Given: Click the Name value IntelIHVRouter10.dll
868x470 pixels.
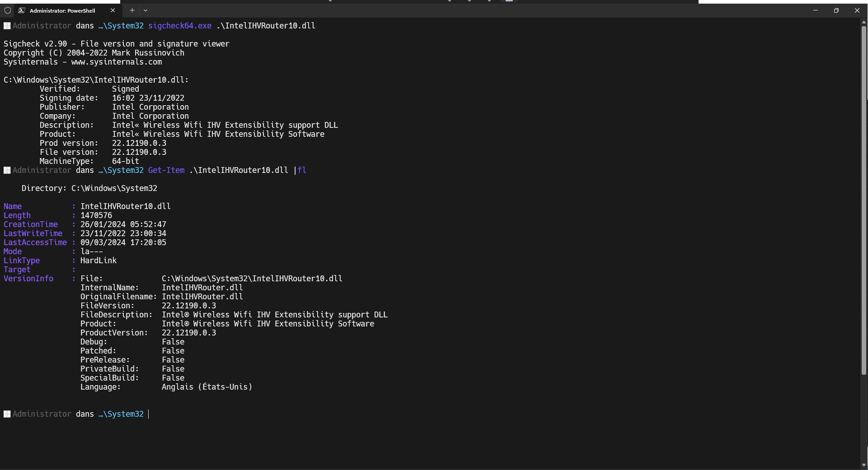Looking at the screenshot, I should 126,206.
